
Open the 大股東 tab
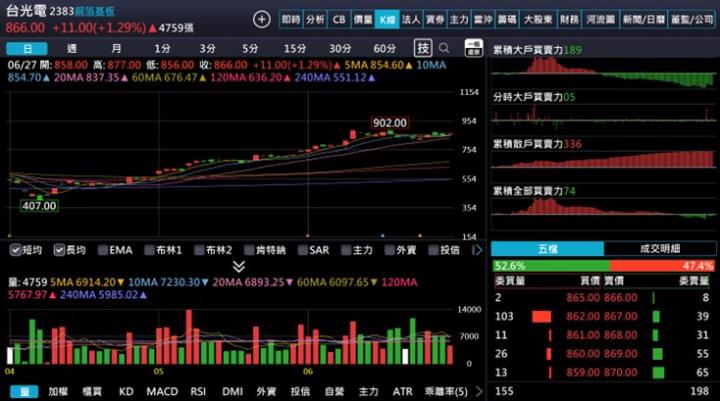(x=538, y=19)
